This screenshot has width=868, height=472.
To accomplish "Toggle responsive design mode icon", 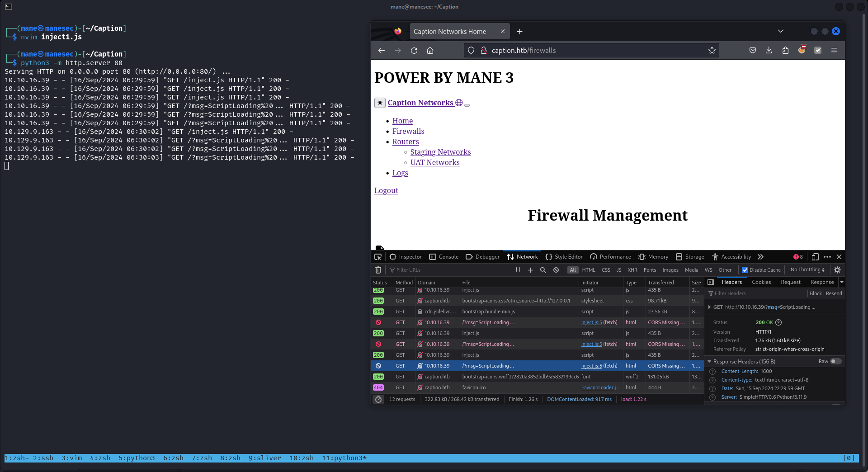I will (x=815, y=257).
